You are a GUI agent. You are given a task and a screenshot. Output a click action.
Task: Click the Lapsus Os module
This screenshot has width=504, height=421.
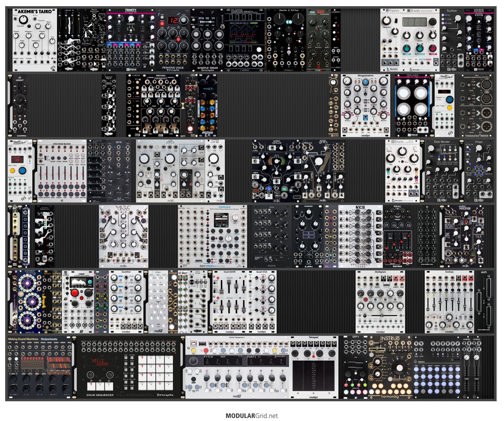(x=69, y=40)
